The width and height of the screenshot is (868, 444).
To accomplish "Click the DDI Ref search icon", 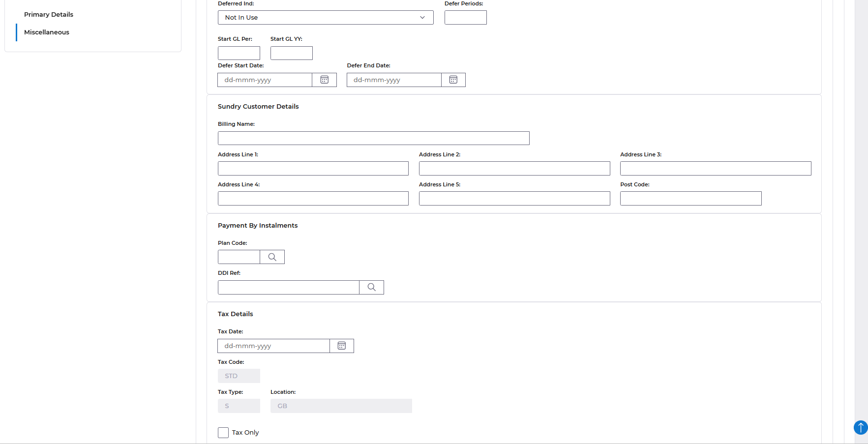I will pos(371,287).
